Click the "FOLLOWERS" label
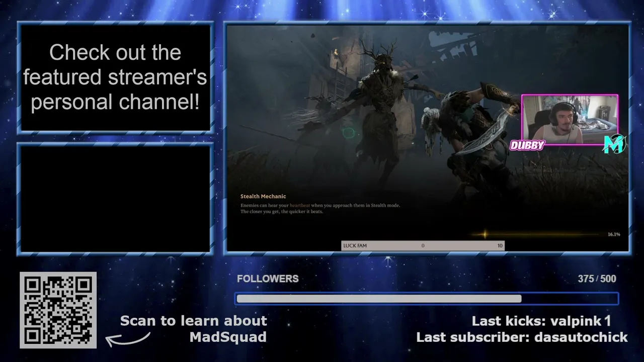 pyautogui.click(x=268, y=279)
